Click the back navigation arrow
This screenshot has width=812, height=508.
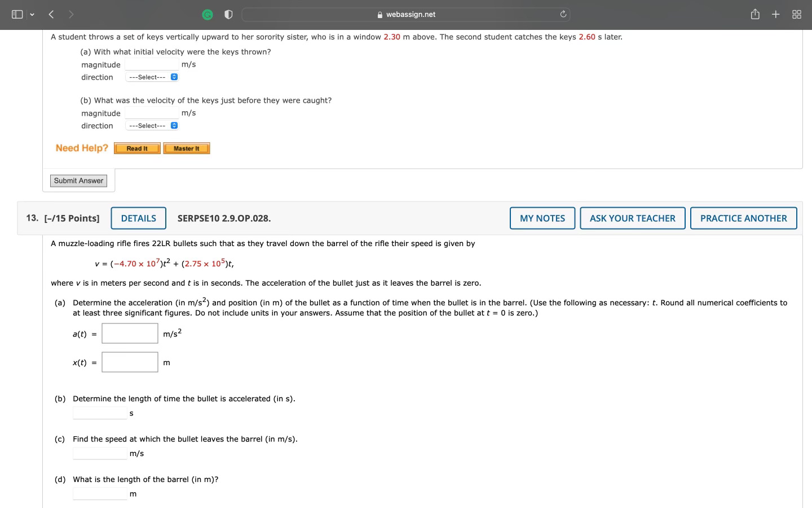point(51,14)
